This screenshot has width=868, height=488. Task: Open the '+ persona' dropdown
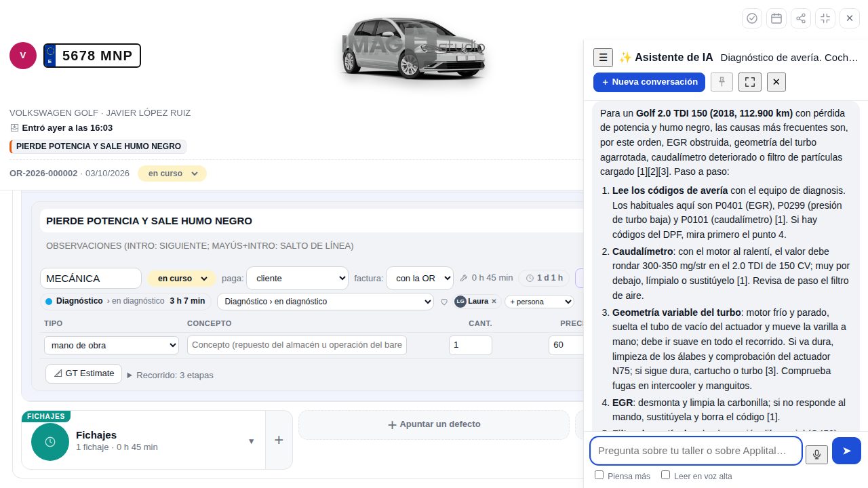539,302
